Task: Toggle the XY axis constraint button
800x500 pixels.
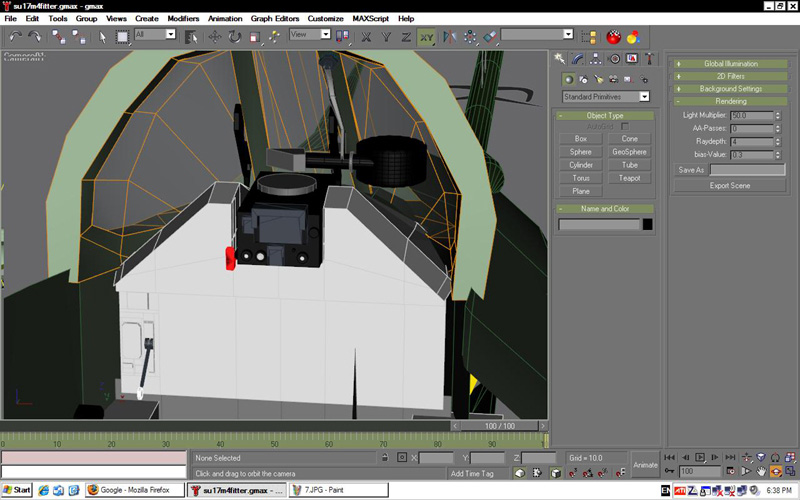Action: point(426,36)
